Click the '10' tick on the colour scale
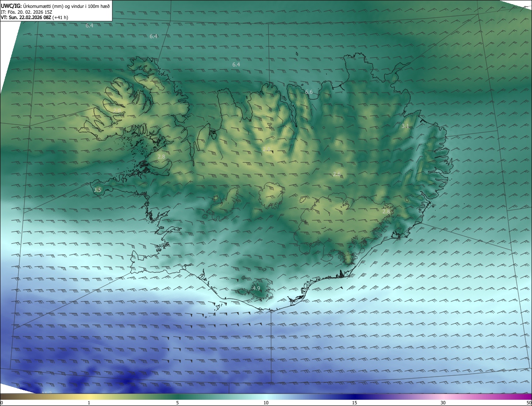 266,403
